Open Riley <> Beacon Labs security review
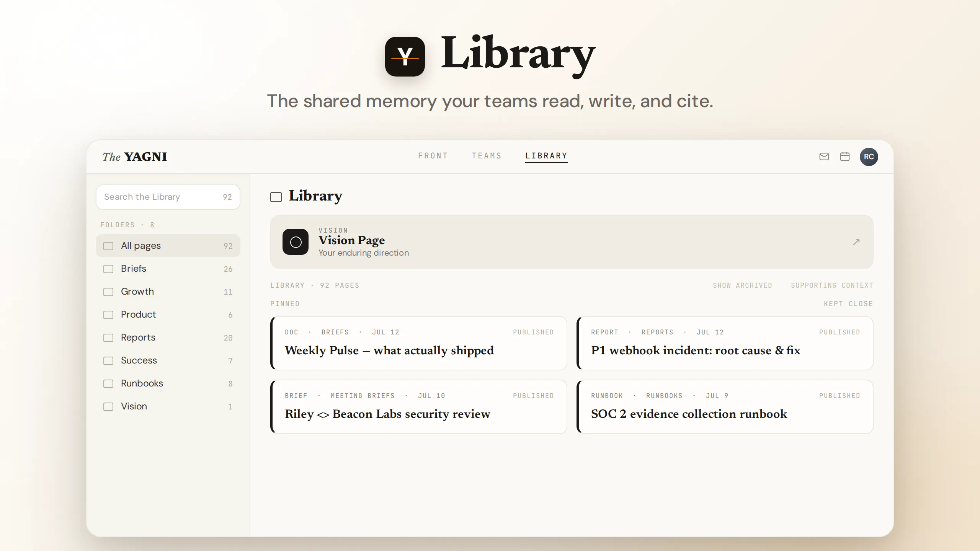This screenshot has width=980, height=551. (418, 406)
